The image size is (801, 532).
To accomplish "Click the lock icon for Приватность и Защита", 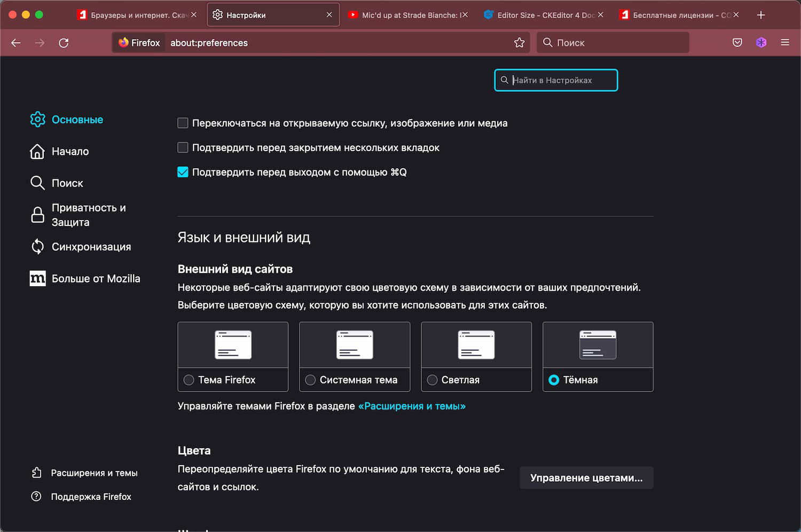I will click(37, 215).
